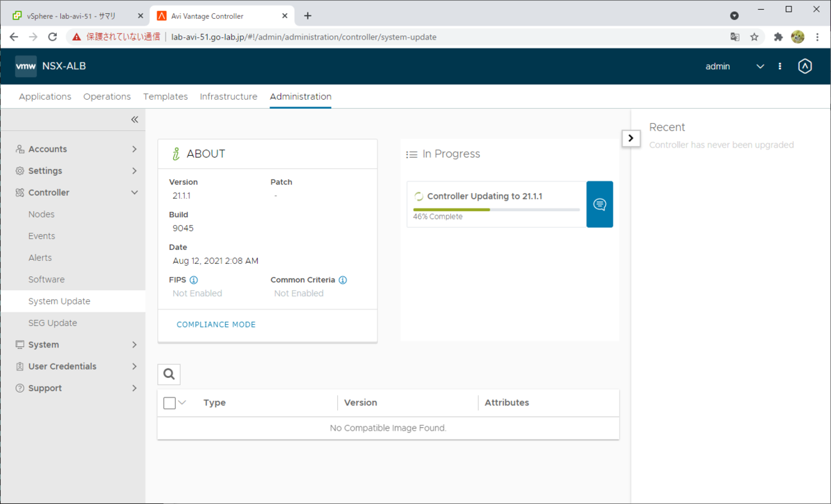Screen dimensions: 831x504
Task: Click the 'Aug 12, 2021 2:08 AM' date
Action: (x=215, y=261)
